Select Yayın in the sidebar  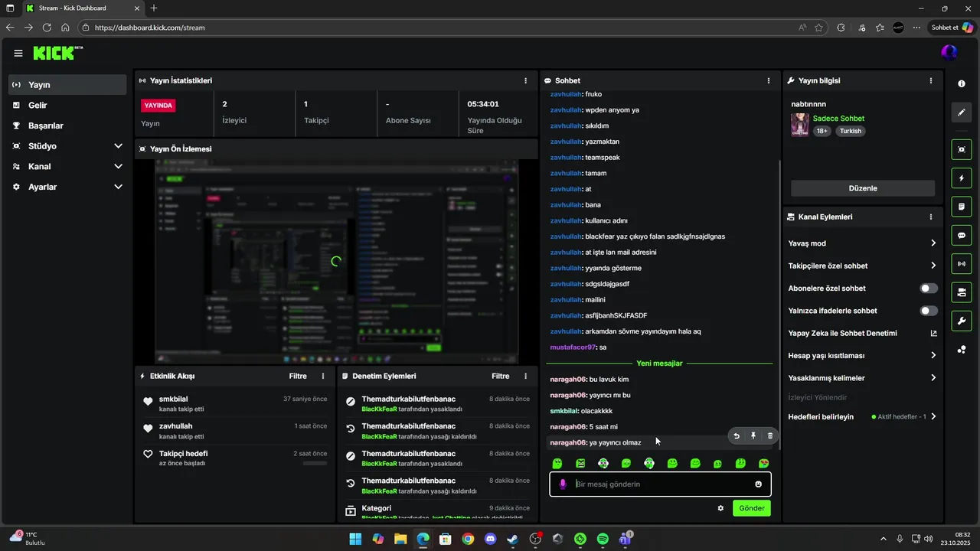pos(67,85)
